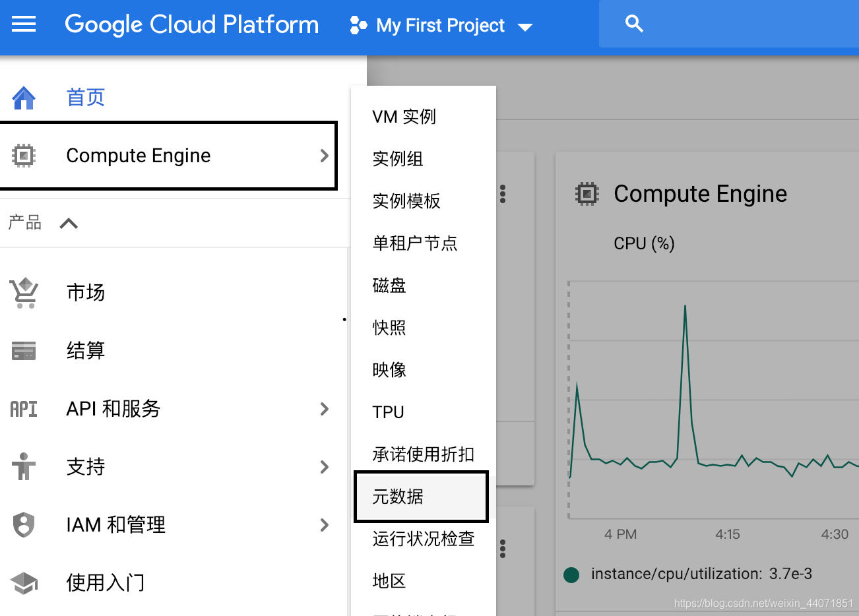Open IAM 和管理
Image resolution: width=859 pixels, height=616 pixels.
[x=116, y=524]
